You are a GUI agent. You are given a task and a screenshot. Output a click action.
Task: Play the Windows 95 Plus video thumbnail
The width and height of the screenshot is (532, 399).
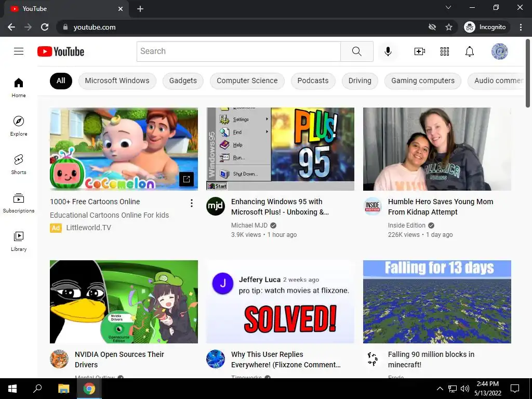coord(280,149)
